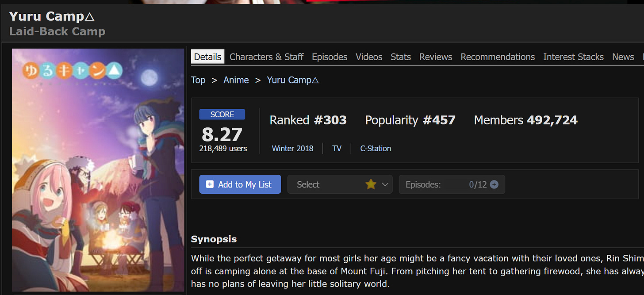
Task: Click the Yuru Camp△ page title
Action: tap(52, 16)
